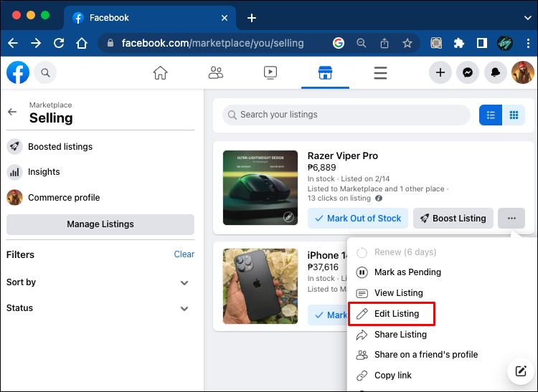Click the new message compose icon
Image resolution: width=538 pixels, height=392 pixels.
click(x=521, y=371)
